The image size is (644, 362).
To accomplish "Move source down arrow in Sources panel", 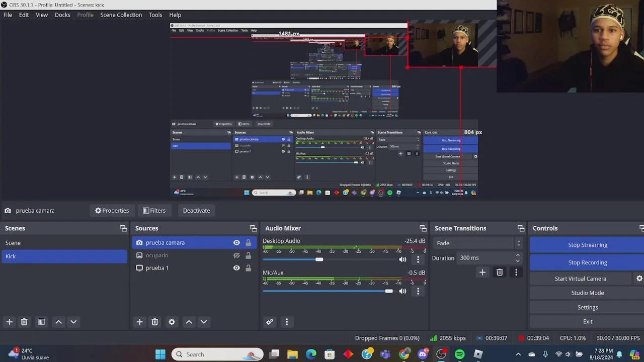I will click(204, 322).
